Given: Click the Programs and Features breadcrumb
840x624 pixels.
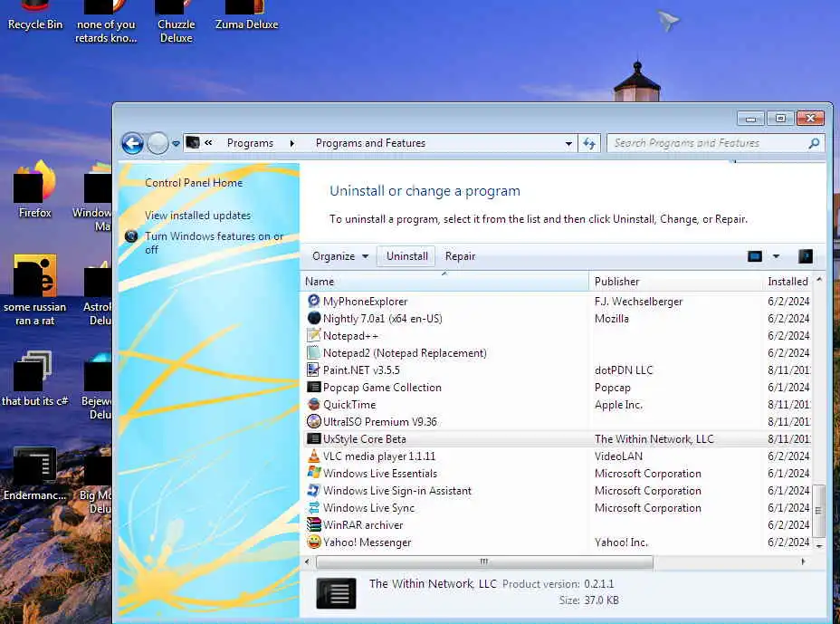Looking at the screenshot, I should (x=370, y=143).
